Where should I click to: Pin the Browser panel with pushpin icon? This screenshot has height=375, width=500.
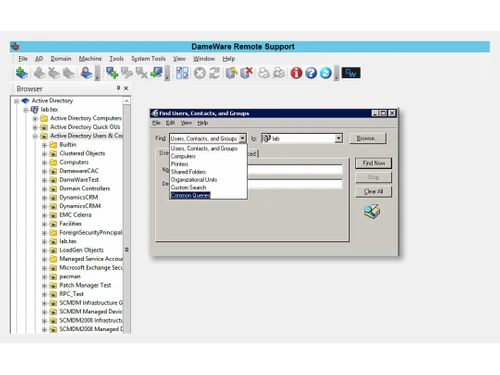pos(118,88)
